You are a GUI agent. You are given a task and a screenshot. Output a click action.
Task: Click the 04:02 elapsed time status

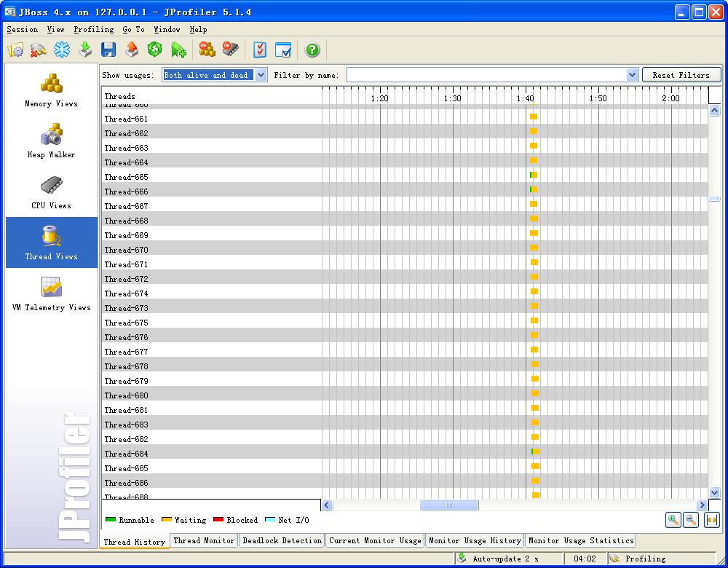pyautogui.click(x=585, y=559)
